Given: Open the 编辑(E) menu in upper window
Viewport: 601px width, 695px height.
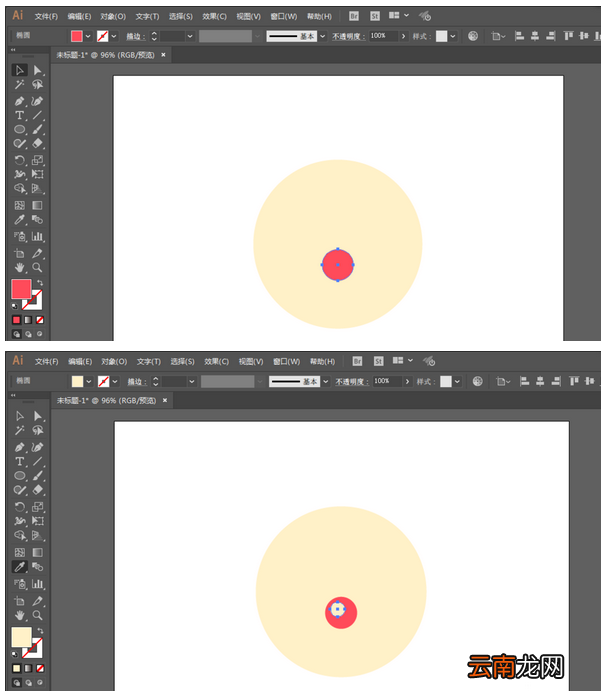Looking at the screenshot, I should click(x=79, y=16).
